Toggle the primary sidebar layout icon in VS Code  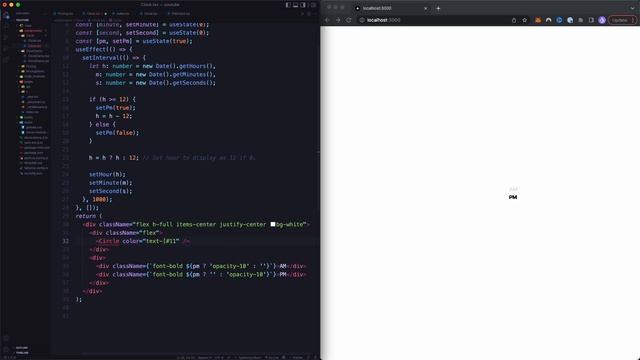pyautogui.click(x=288, y=5)
